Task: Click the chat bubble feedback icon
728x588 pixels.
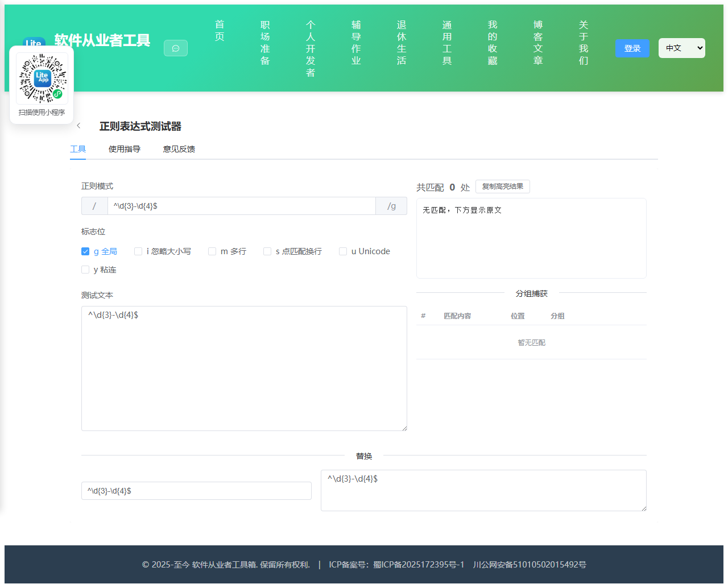Action: pos(176,48)
